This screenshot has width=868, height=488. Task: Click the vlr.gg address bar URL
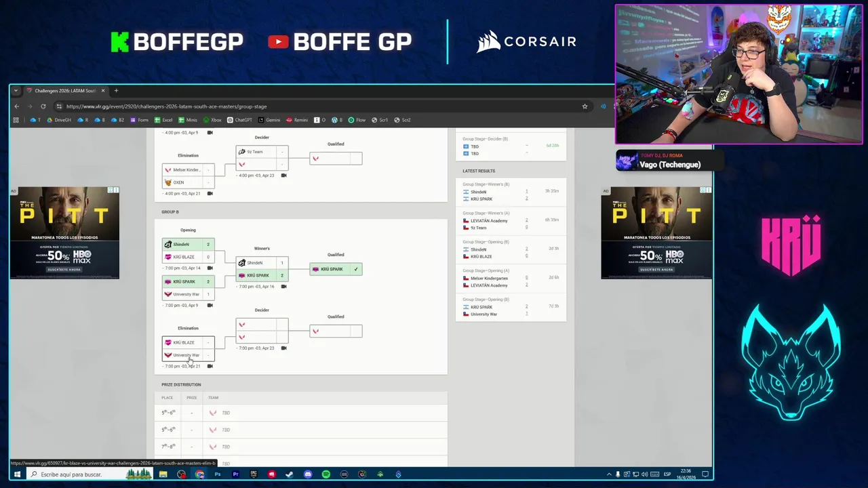coord(166,106)
